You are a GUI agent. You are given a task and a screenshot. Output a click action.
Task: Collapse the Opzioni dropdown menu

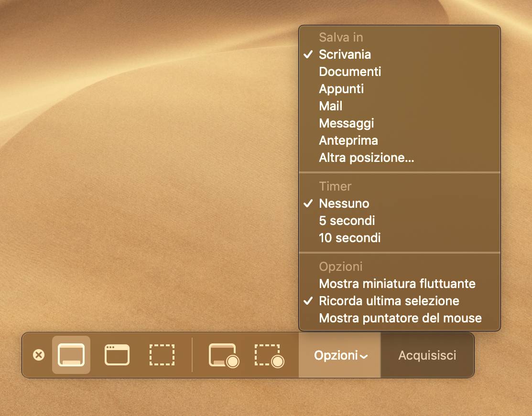click(x=340, y=355)
